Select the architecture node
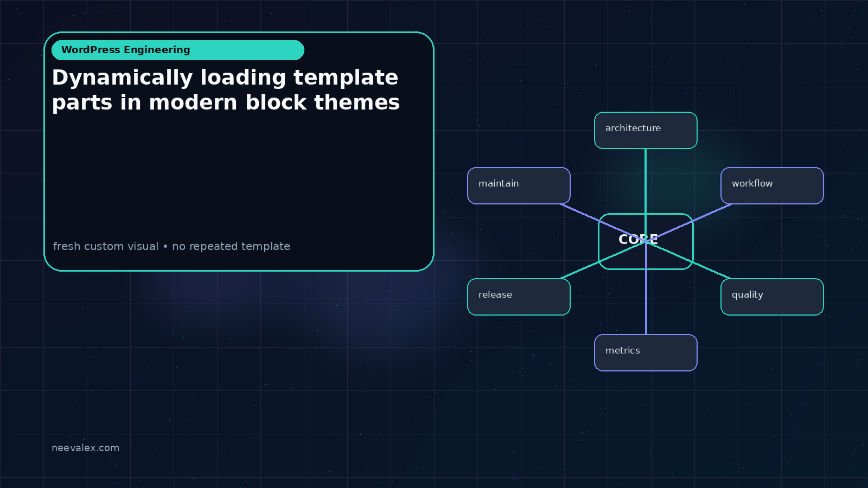Image resolution: width=868 pixels, height=488 pixels. click(646, 130)
